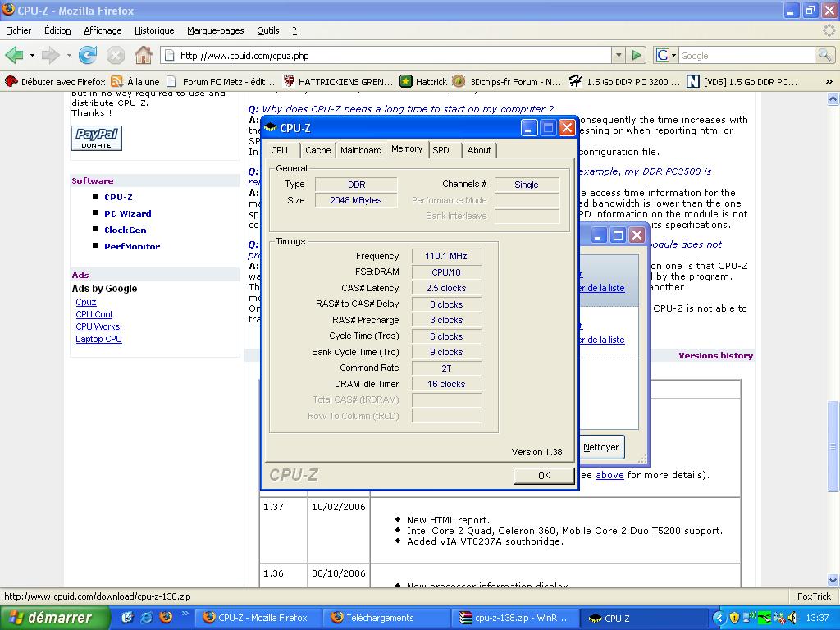Click the CPU Cool ad link
The image size is (840, 630).
pyautogui.click(x=94, y=314)
